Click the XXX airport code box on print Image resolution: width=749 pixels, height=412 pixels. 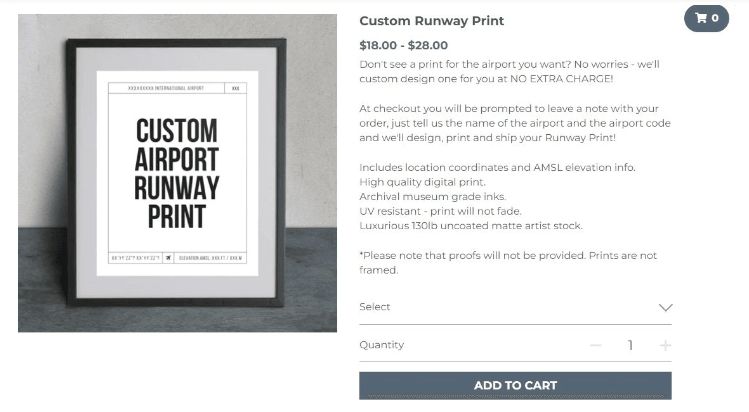236,89
